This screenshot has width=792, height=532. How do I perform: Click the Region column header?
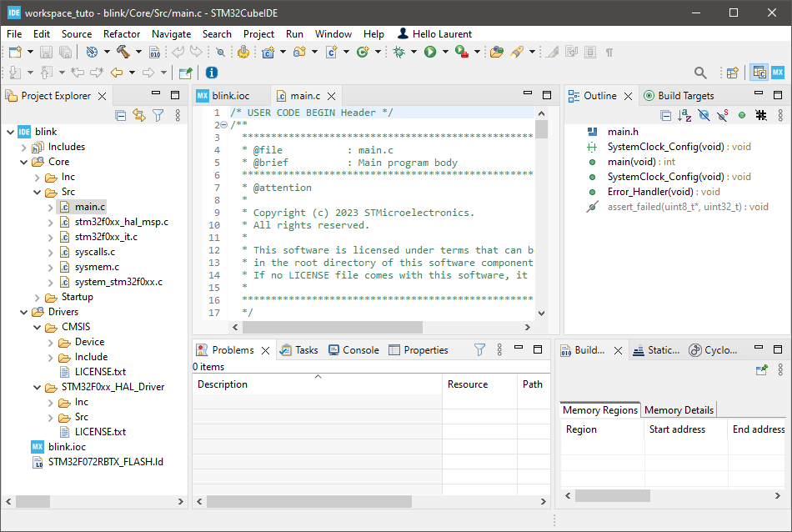coord(603,429)
